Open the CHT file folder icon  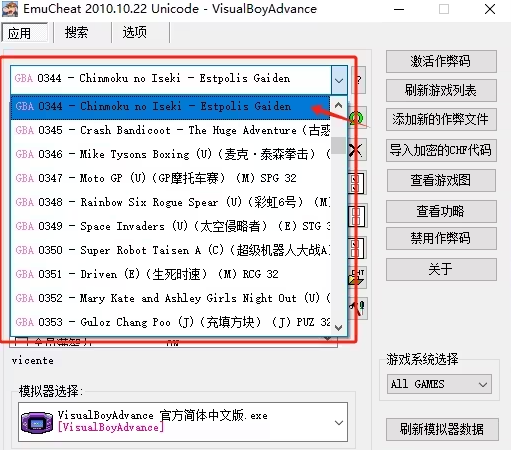point(357,278)
